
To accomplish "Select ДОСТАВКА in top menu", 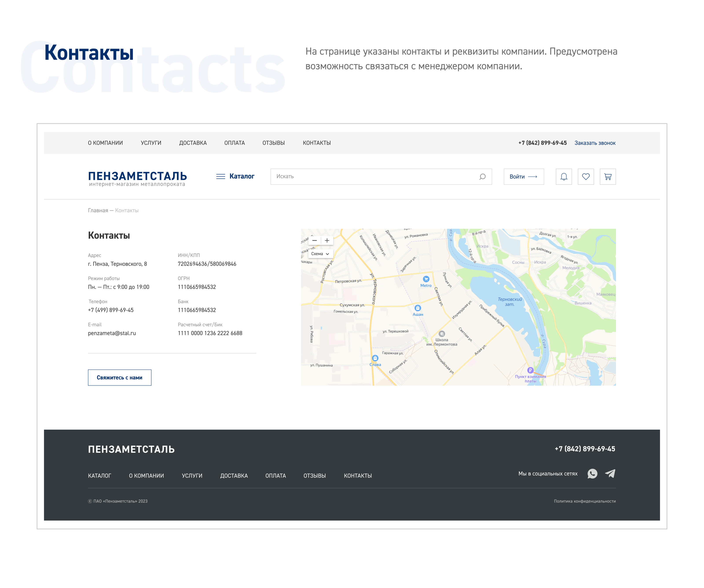I will point(193,143).
